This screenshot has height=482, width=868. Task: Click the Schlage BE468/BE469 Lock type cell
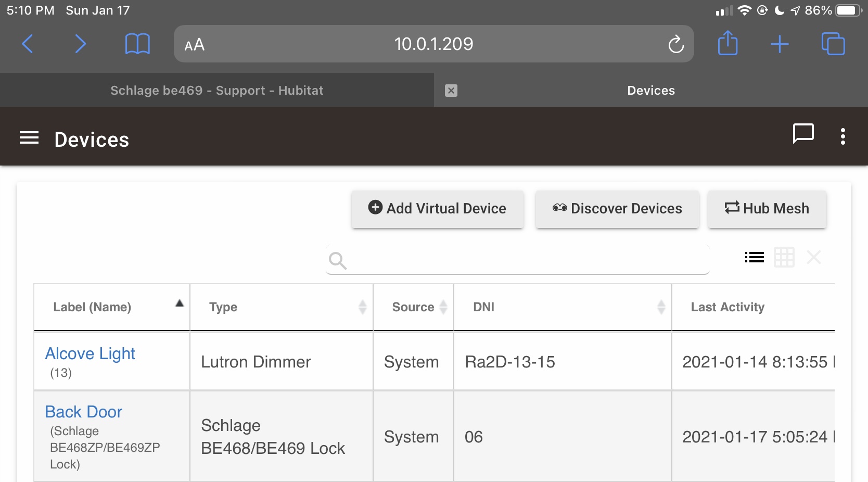(282, 437)
